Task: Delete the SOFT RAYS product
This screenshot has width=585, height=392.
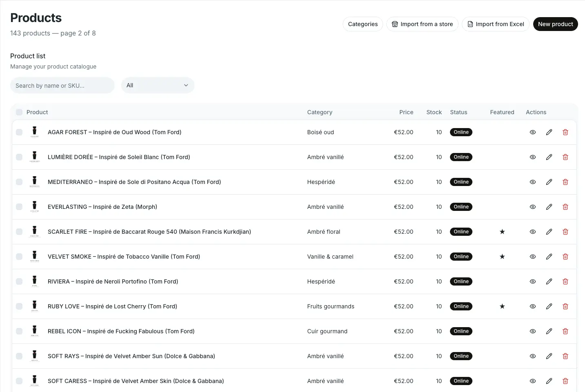Action: 565,356
